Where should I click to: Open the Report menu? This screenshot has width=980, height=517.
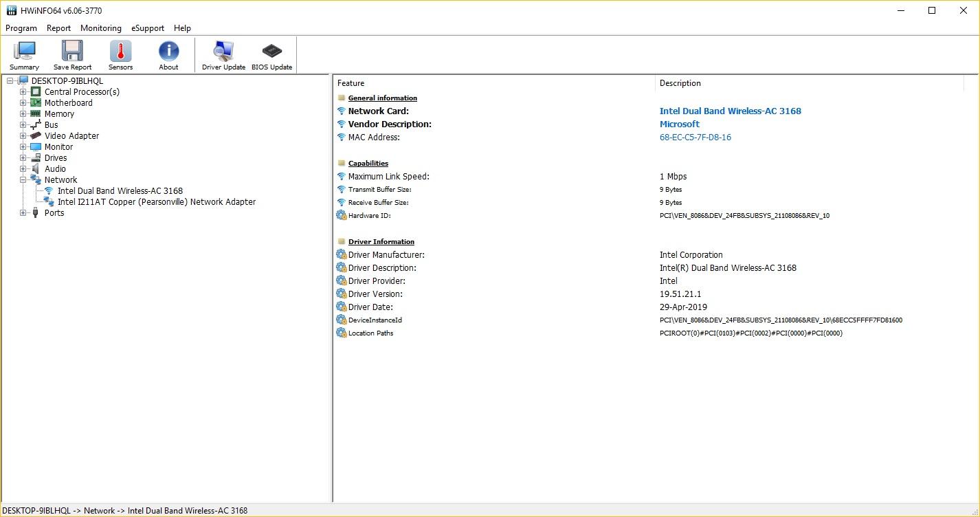point(58,28)
